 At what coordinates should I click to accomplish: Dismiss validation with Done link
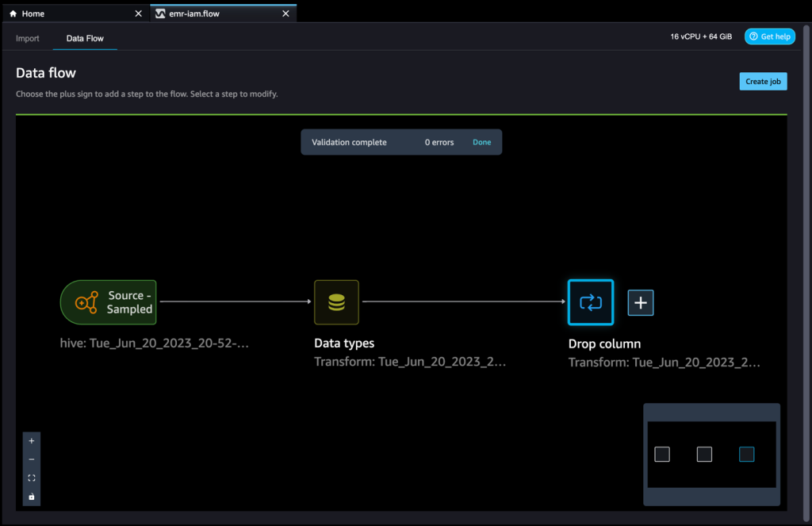pyautogui.click(x=481, y=142)
